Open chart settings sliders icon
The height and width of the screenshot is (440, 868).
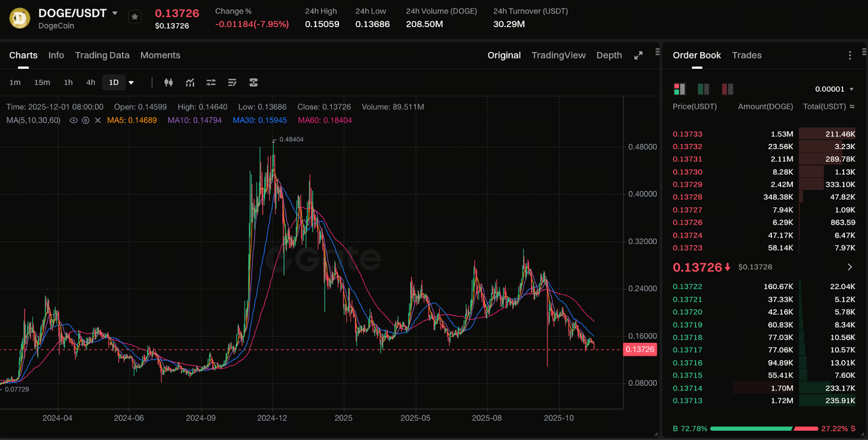pyautogui.click(x=211, y=82)
